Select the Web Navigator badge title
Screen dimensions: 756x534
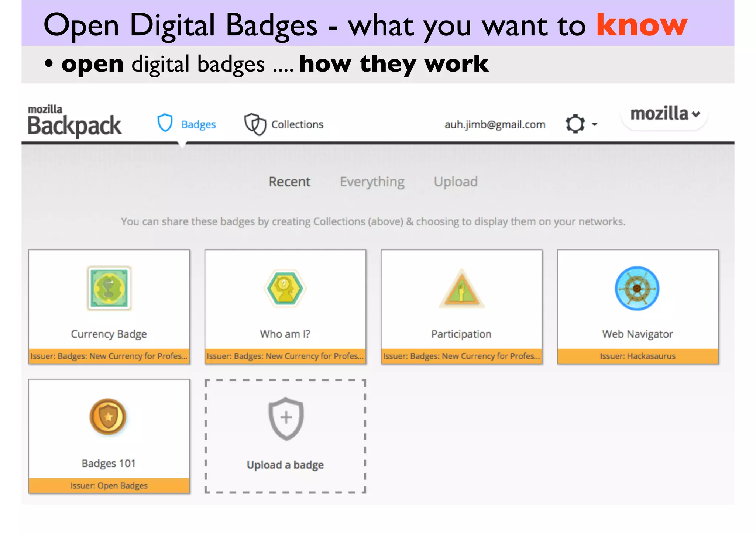click(x=638, y=334)
